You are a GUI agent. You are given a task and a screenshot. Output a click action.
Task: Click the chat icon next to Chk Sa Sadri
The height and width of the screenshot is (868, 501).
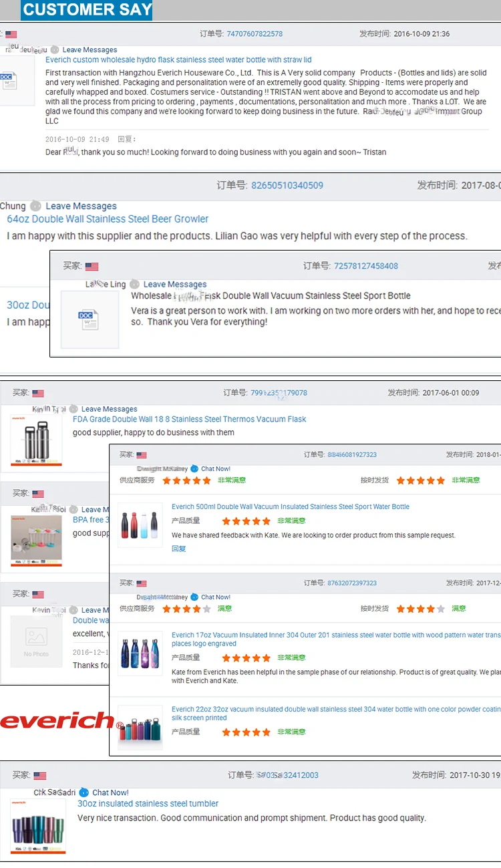click(x=83, y=792)
